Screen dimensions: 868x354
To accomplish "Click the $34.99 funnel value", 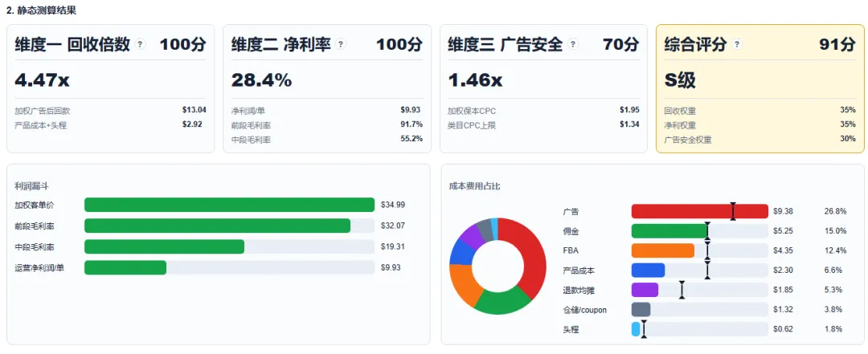I will click(x=393, y=205).
